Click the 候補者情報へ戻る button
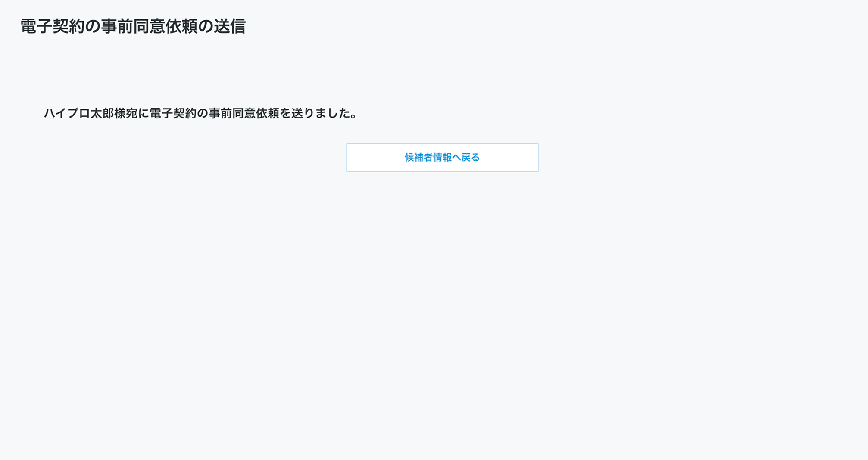The height and width of the screenshot is (460, 868). (x=442, y=158)
